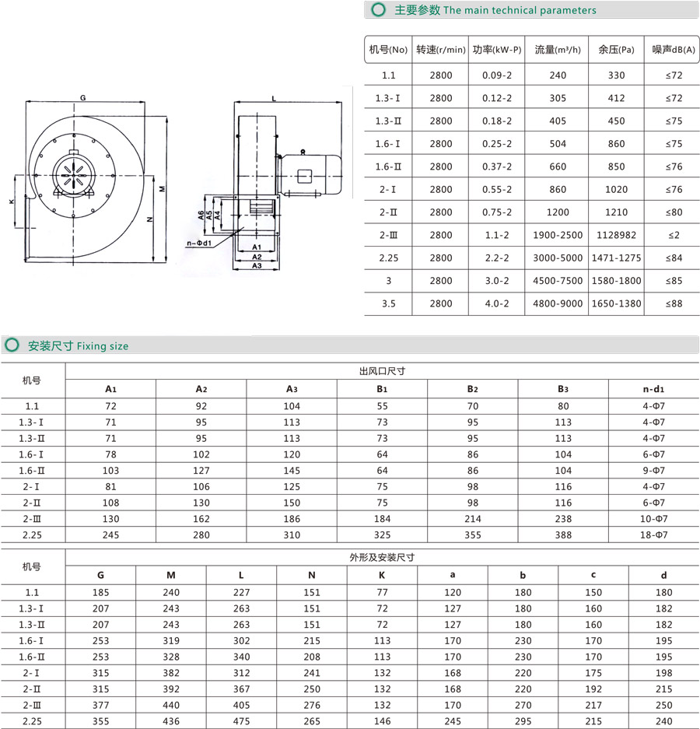Screen dimensions: 700x729
Task: Click the A2 column header
Action: (201, 389)
